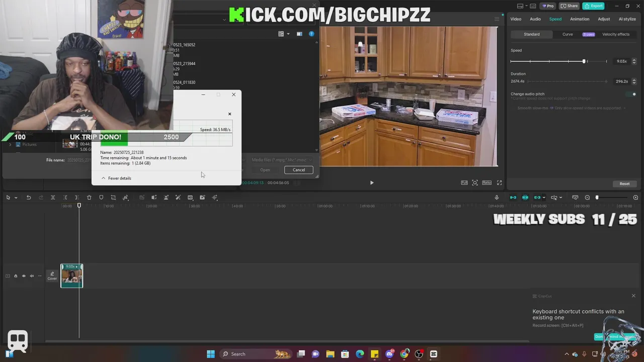Undo the last edit
644x362 pixels.
(x=29, y=198)
